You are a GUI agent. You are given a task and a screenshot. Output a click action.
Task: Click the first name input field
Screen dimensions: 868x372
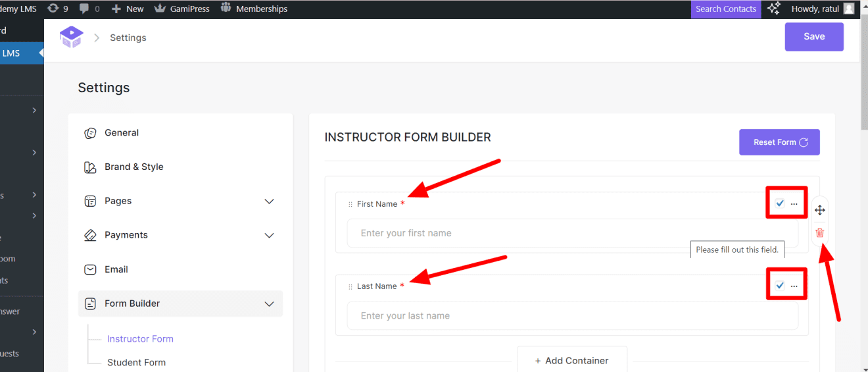572,233
